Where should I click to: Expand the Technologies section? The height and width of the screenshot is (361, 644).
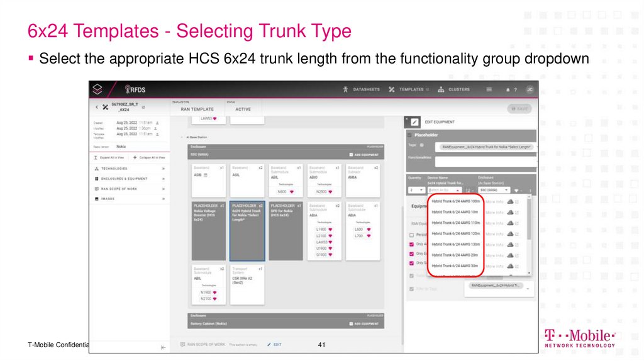130,169
